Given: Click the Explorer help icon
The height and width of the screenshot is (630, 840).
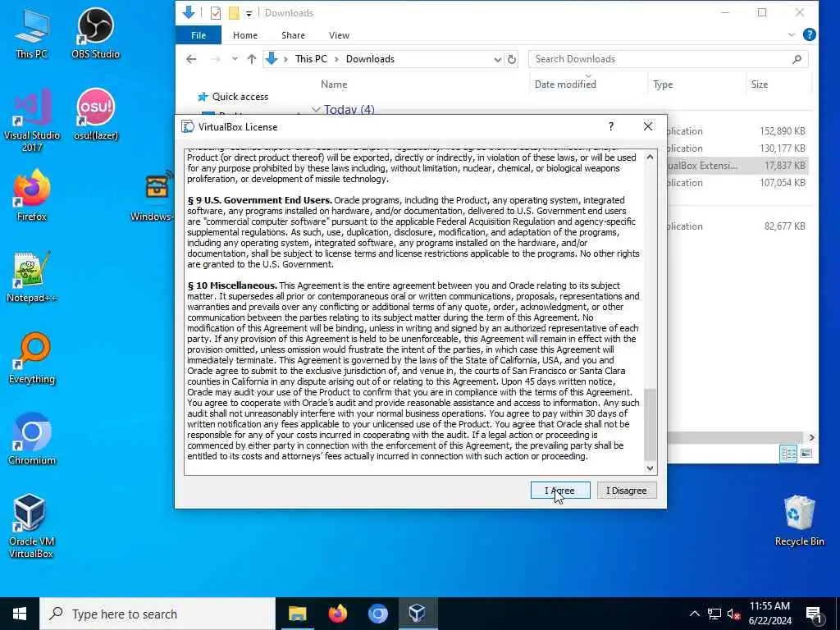Looking at the screenshot, I should [x=809, y=34].
